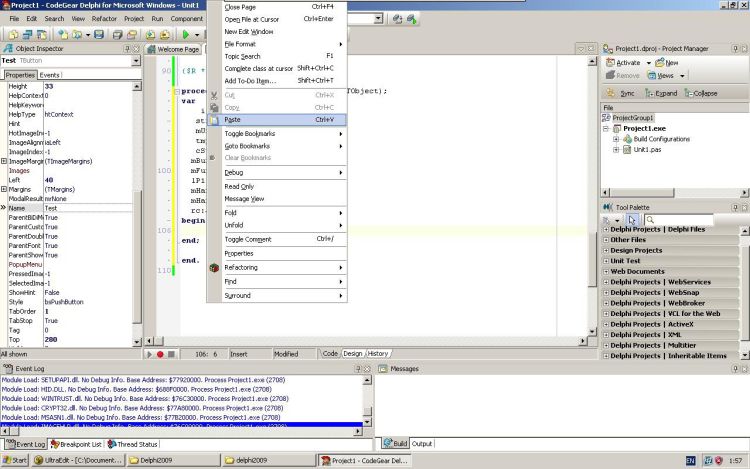Click the New button in Project Manager

[x=667, y=63]
